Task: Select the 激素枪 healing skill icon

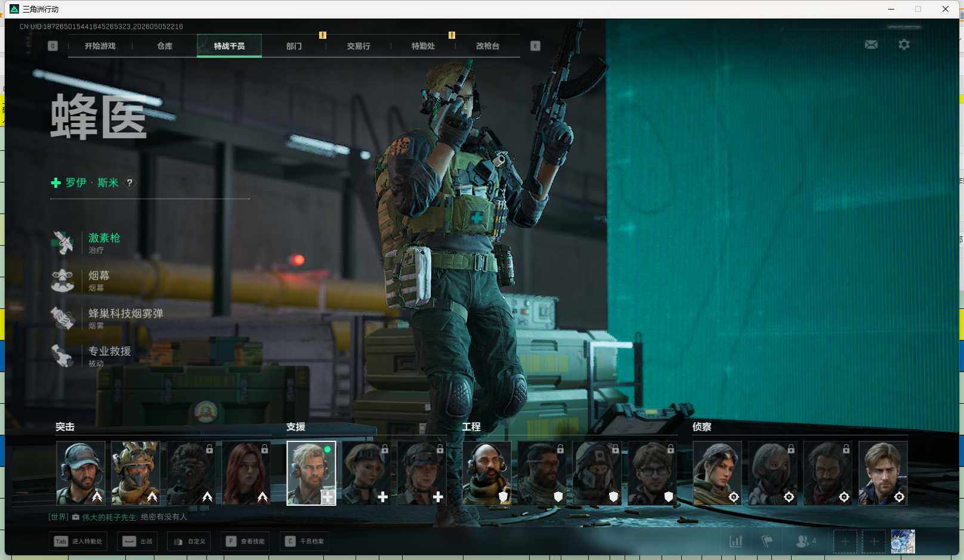Action: click(63, 243)
